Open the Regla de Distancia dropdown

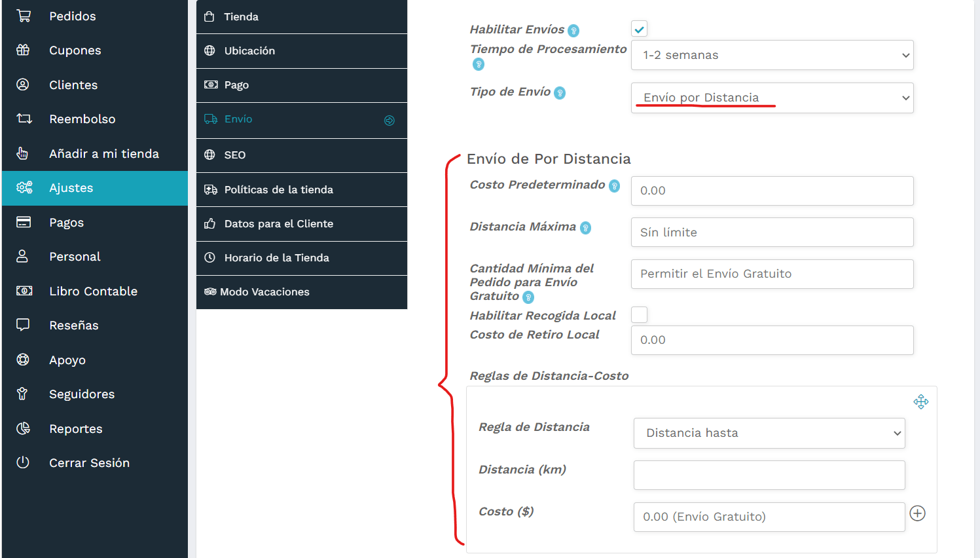[x=769, y=433]
